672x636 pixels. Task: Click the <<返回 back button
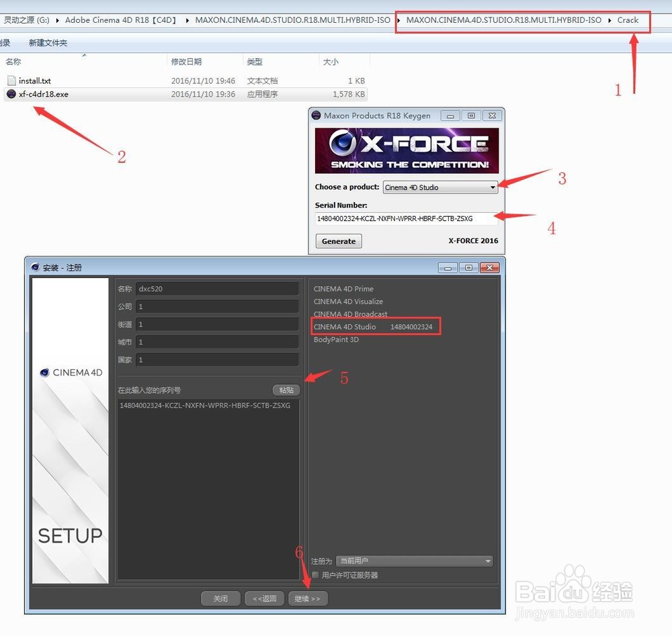coord(264,598)
